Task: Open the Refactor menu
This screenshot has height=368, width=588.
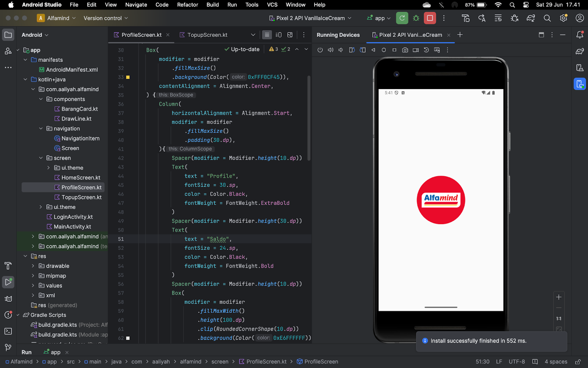Action: 187,5
